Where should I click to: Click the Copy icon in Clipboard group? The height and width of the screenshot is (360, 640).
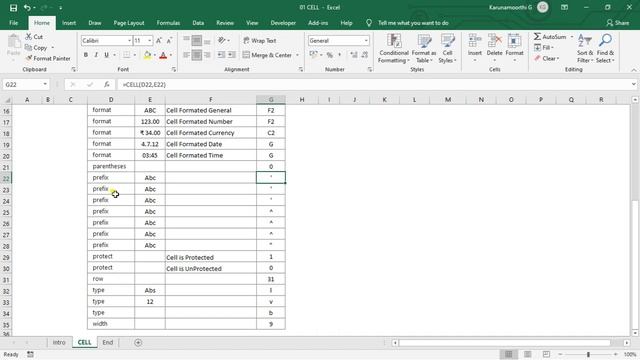(x=29, y=48)
